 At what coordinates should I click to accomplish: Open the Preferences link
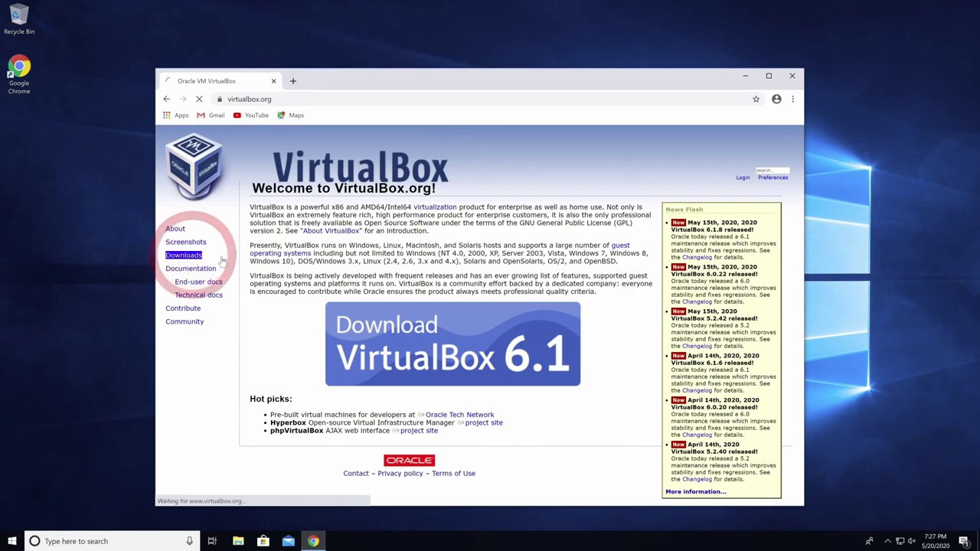(x=773, y=178)
